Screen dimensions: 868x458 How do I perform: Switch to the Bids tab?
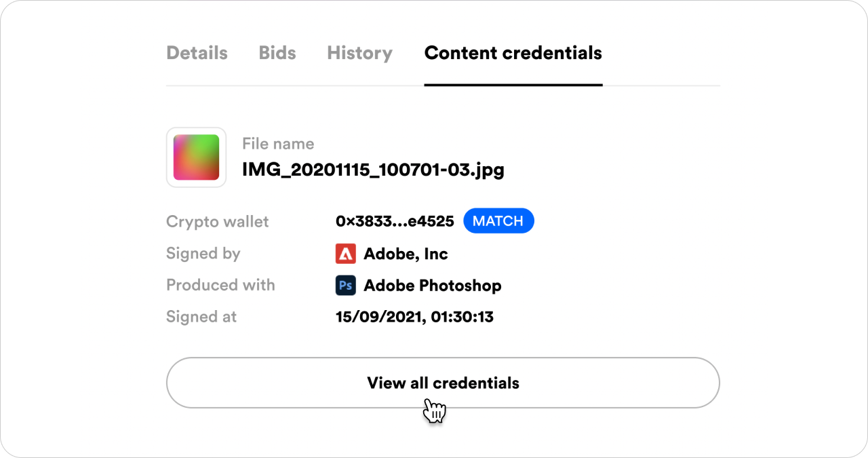(x=277, y=53)
